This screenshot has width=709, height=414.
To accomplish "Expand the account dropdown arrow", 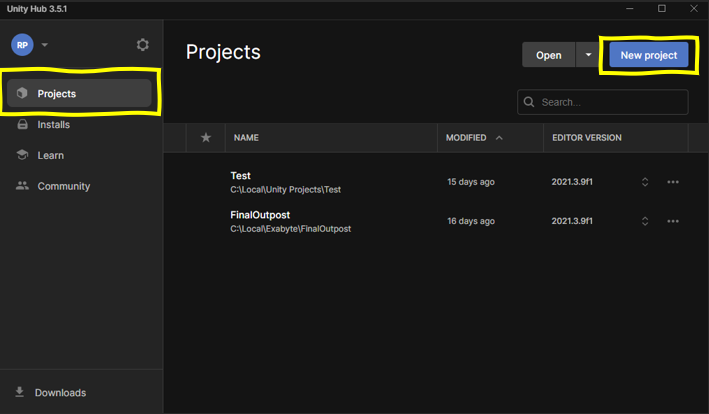I will click(45, 45).
